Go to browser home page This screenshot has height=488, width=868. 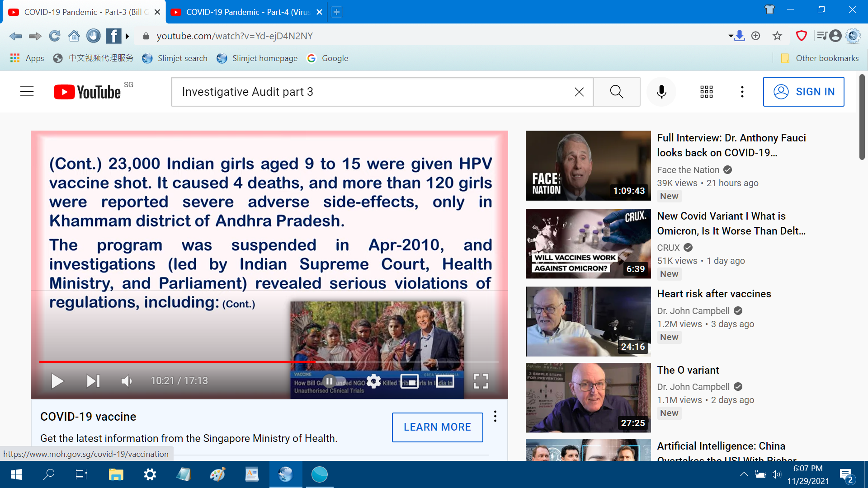pyautogui.click(x=74, y=36)
